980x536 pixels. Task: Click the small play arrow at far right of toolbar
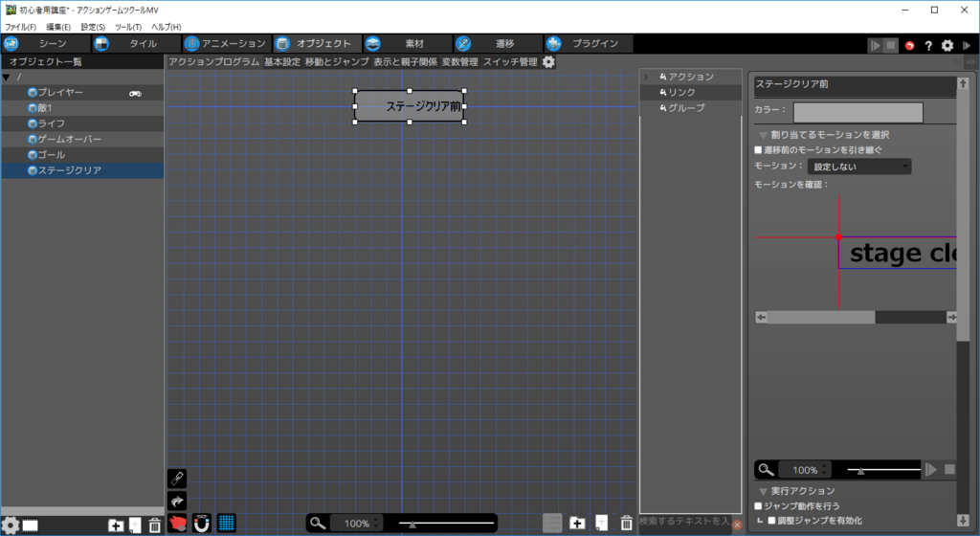(x=967, y=46)
